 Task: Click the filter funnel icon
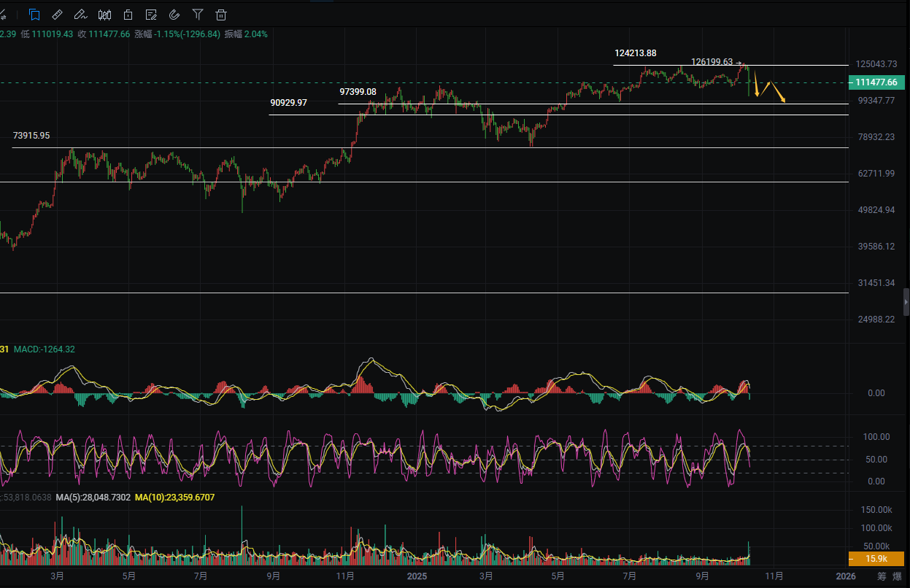pos(198,14)
